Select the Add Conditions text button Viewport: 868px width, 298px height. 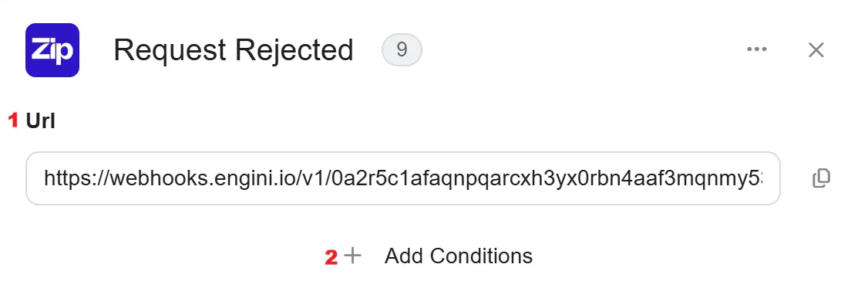pyautogui.click(x=459, y=256)
